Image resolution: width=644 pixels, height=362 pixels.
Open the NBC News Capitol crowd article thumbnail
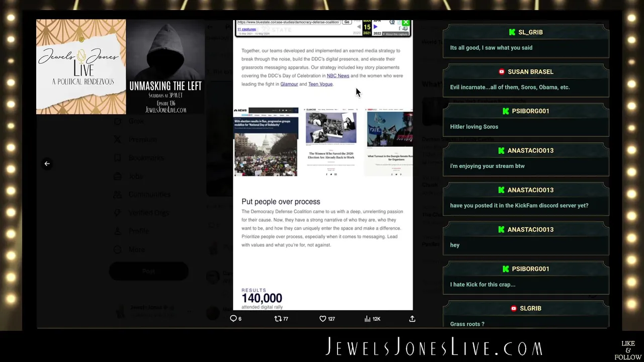tap(266, 142)
